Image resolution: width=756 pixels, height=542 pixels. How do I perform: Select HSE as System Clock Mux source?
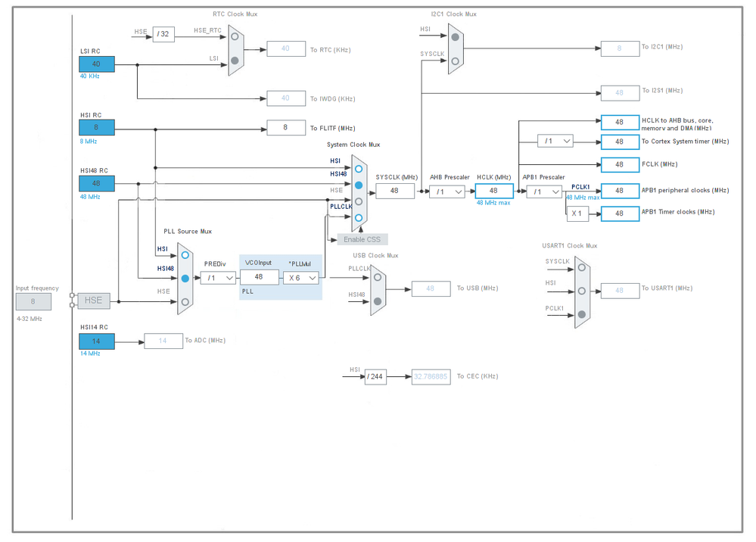pos(359,201)
